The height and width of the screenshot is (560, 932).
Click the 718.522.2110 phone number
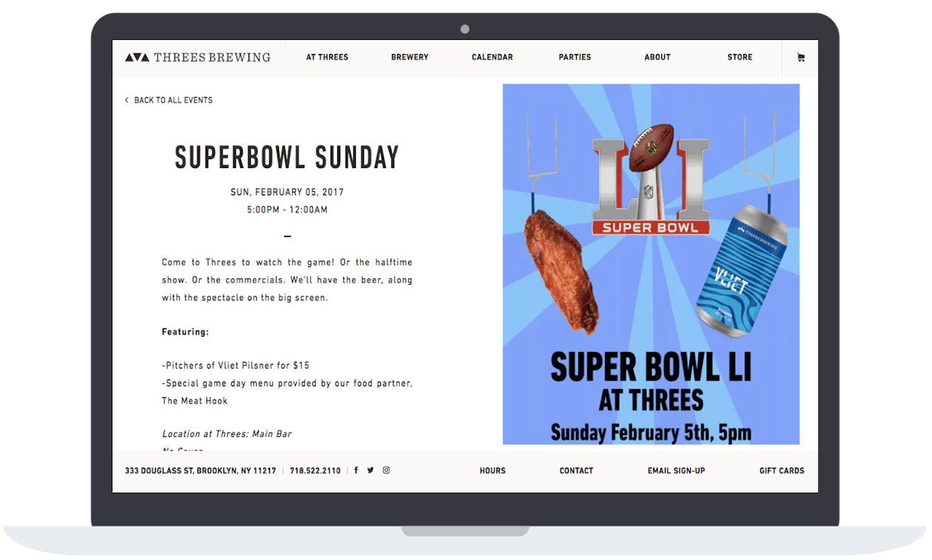click(315, 470)
